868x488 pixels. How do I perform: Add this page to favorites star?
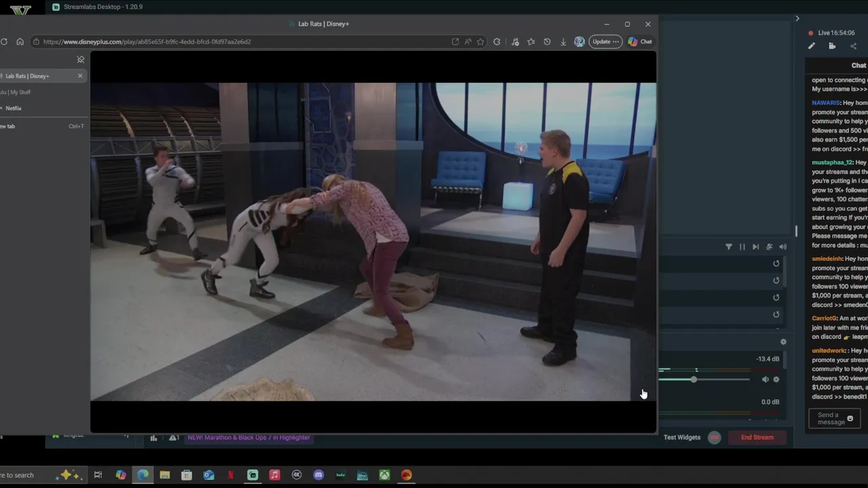click(480, 41)
